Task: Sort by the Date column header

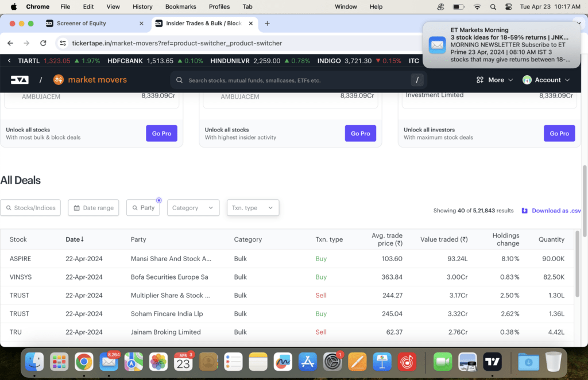Action: click(75, 239)
